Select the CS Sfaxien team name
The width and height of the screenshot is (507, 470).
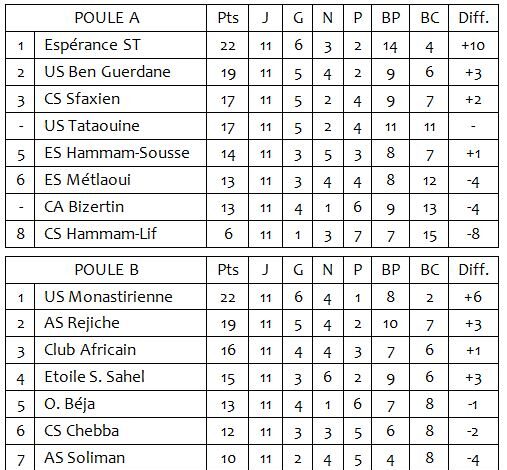coord(82,99)
